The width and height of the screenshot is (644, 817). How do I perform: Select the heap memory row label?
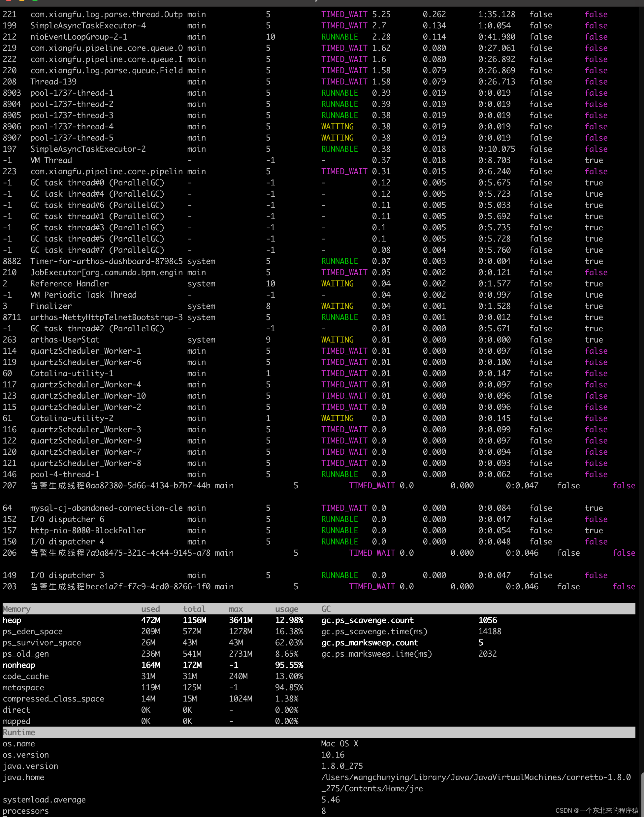coord(12,620)
